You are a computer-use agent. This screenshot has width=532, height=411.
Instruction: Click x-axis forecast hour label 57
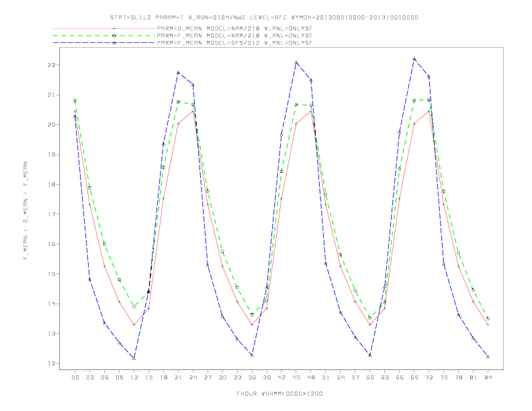click(355, 377)
